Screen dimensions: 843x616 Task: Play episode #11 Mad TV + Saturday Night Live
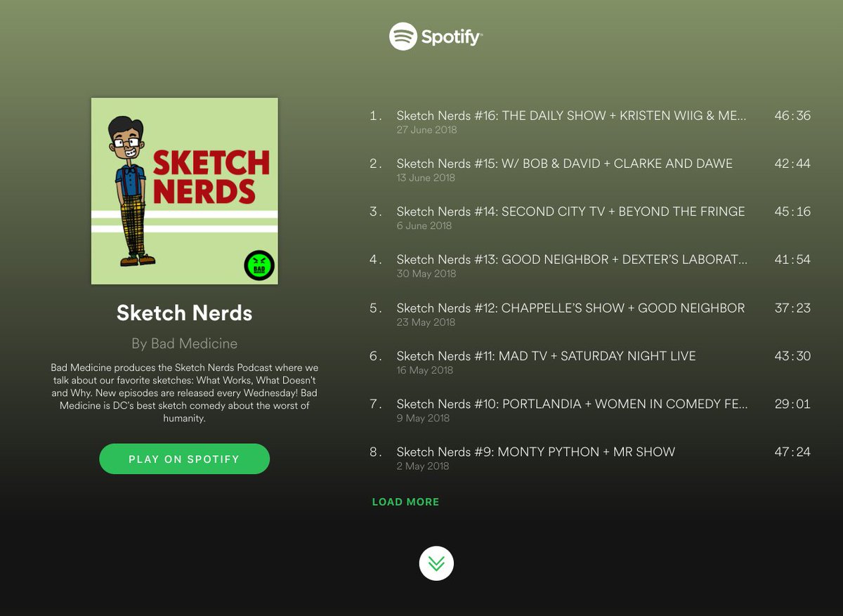tap(546, 356)
